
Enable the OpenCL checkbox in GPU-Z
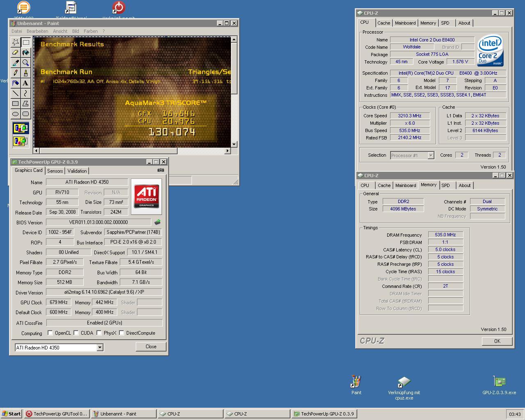(50, 333)
